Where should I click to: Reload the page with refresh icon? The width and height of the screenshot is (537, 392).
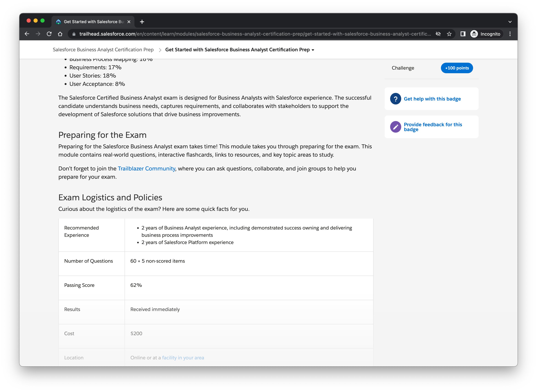[x=49, y=34]
